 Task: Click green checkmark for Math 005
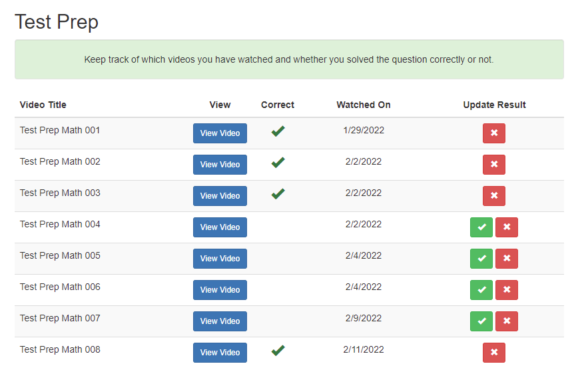481,259
